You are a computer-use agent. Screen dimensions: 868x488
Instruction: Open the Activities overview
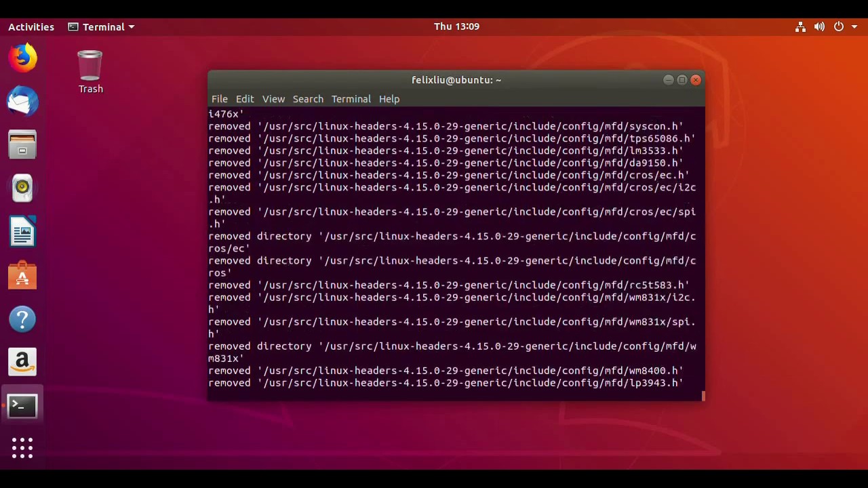pos(31,26)
